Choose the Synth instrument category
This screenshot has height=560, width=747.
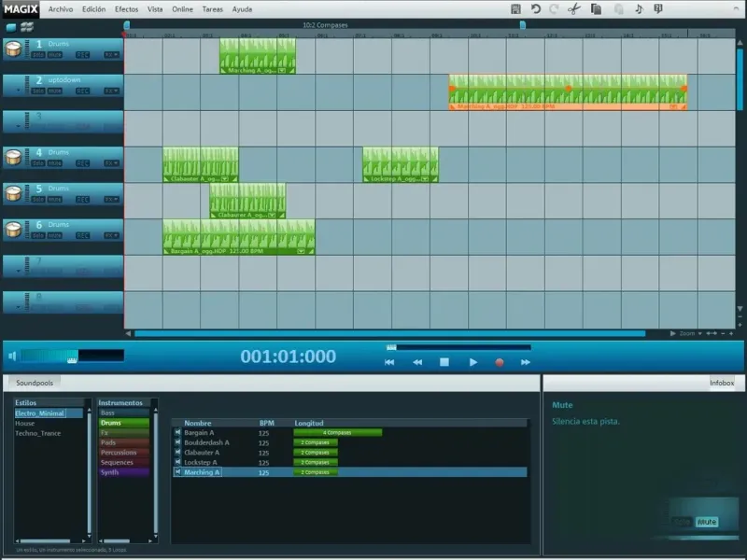tap(124, 472)
